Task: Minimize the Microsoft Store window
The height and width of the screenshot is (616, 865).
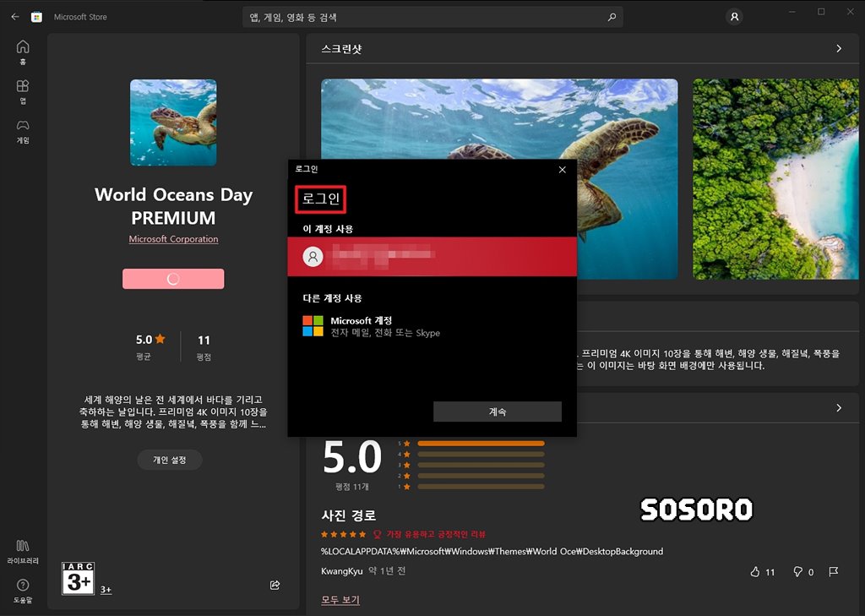Action: click(792, 12)
